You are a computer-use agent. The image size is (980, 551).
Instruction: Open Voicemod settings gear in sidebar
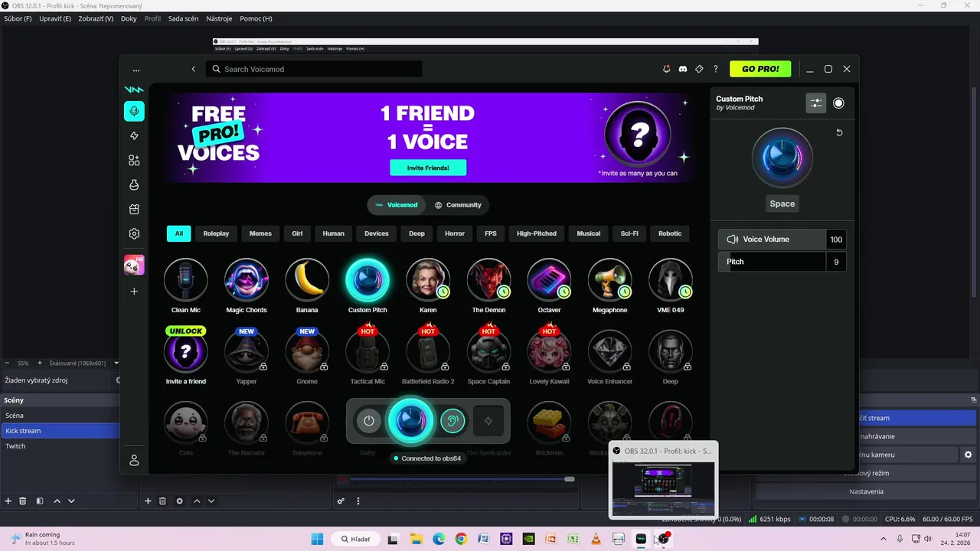coord(134,233)
